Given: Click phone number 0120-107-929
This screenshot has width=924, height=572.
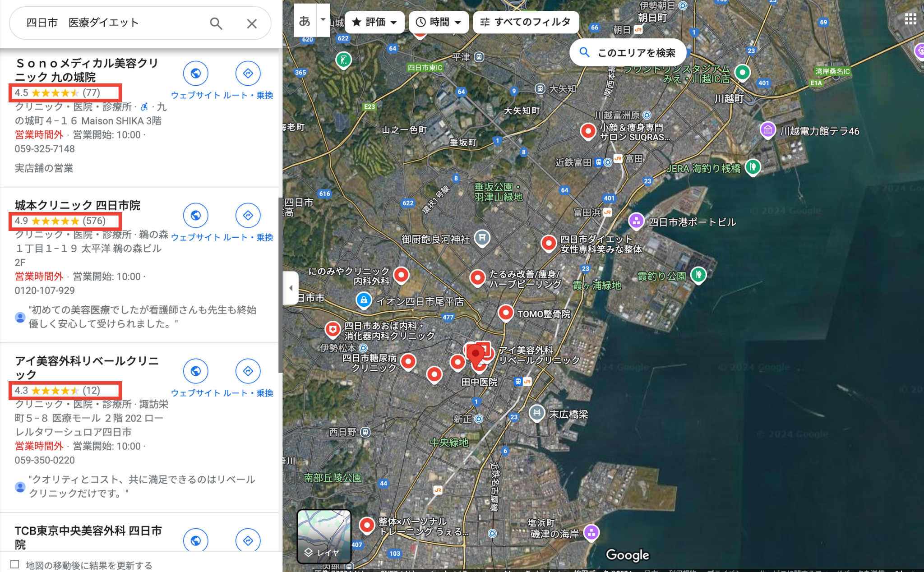Looking at the screenshot, I should (45, 291).
